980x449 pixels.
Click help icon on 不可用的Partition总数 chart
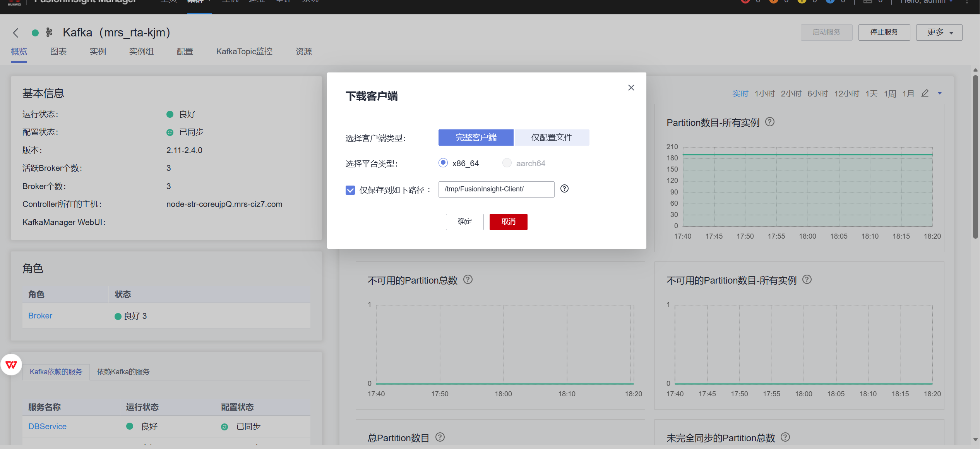pyautogui.click(x=468, y=280)
